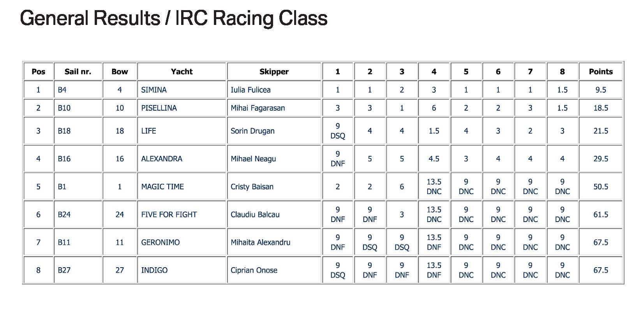This screenshot has width=644, height=312.
Task: Click the SIMINA yacht name cell
Action: pos(182,90)
